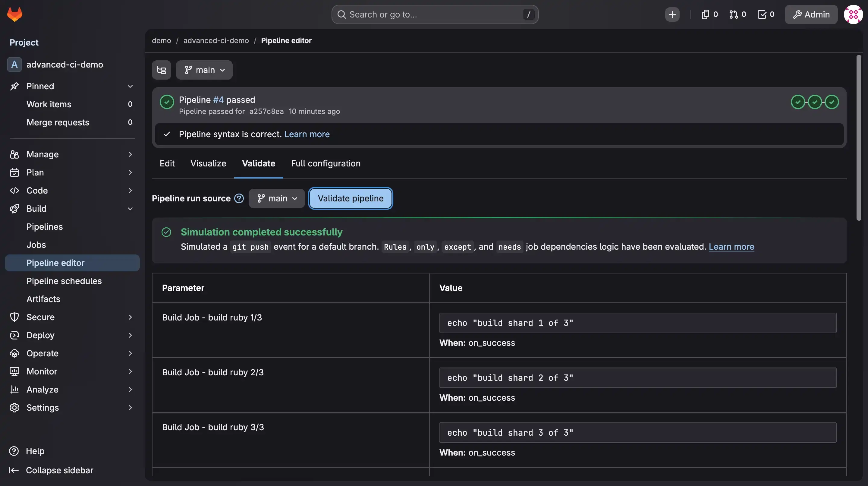The width and height of the screenshot is (868, 486).
Task: Click the advanced-ci-demo project avatar A
Action: tap(14, 65)
